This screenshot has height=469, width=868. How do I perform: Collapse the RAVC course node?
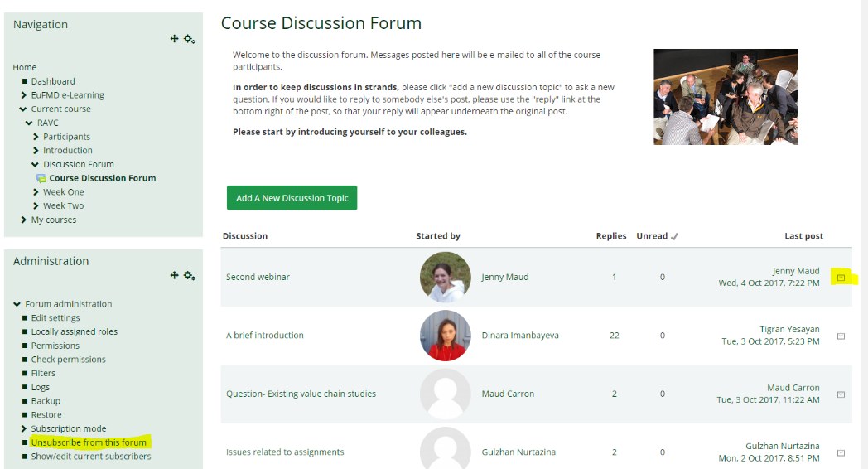(29, 123)
